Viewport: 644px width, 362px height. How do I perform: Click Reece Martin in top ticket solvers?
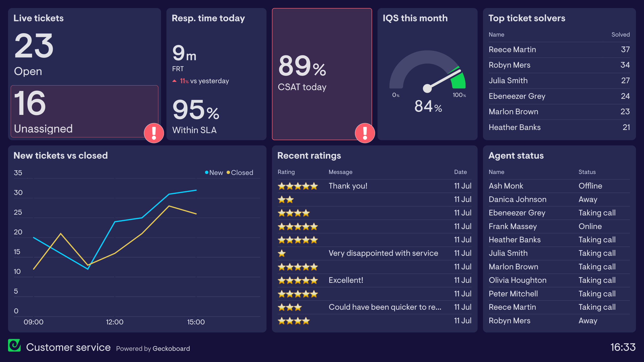click(513, 50)
